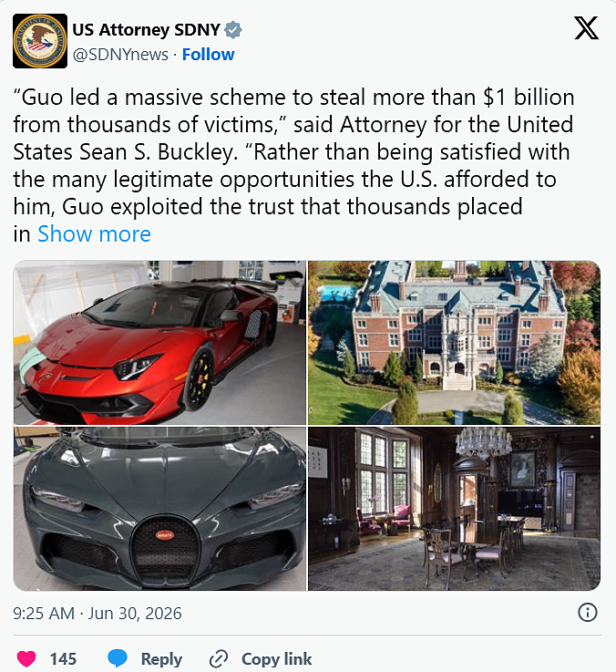View the 145 likes count
The width and height of the screenshot is (616, 672).
(x=63, y=658)
